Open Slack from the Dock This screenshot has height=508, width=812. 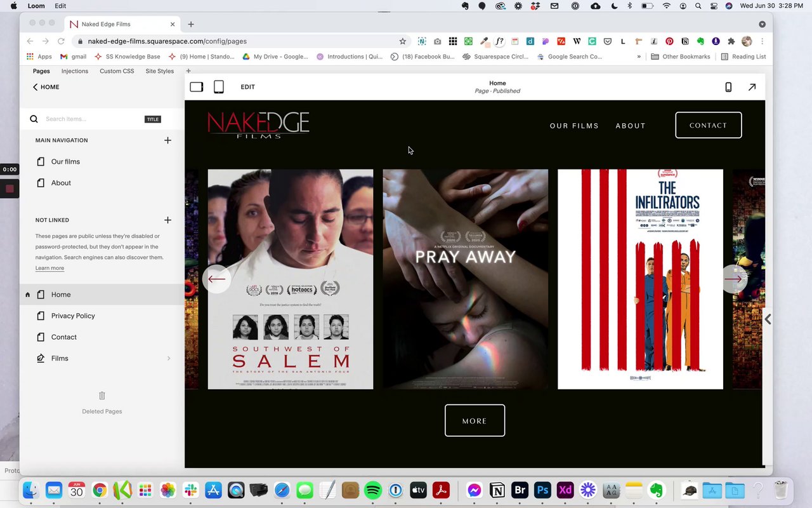[x=190, y=490]
